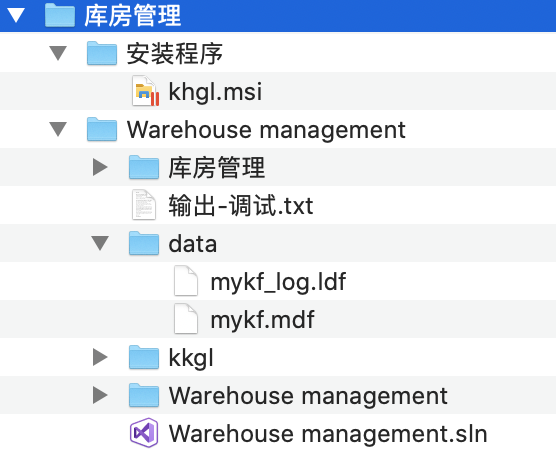The image size is (556, 452).
Task: Click the khgl.msi installer file icon
Action: coord(145,91)
